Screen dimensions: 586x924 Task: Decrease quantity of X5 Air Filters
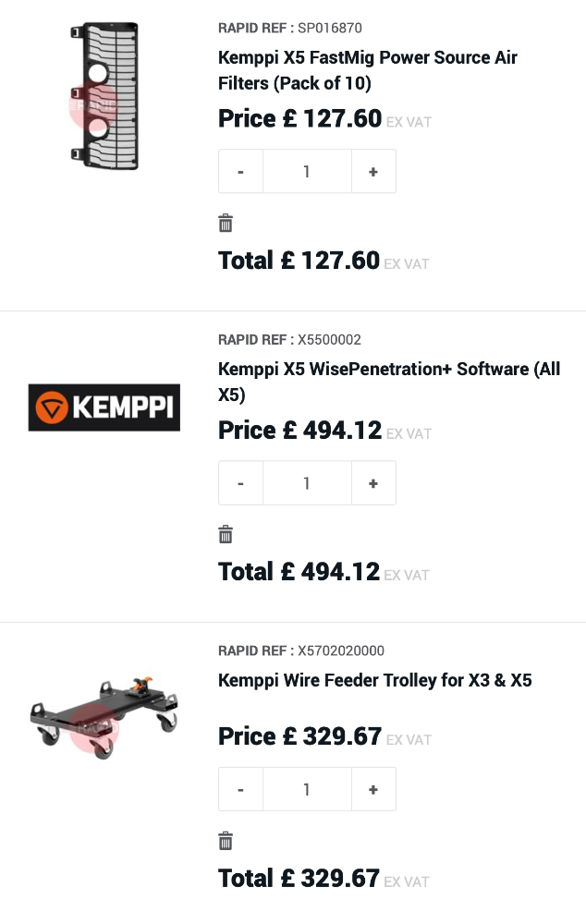coord(241,172)
